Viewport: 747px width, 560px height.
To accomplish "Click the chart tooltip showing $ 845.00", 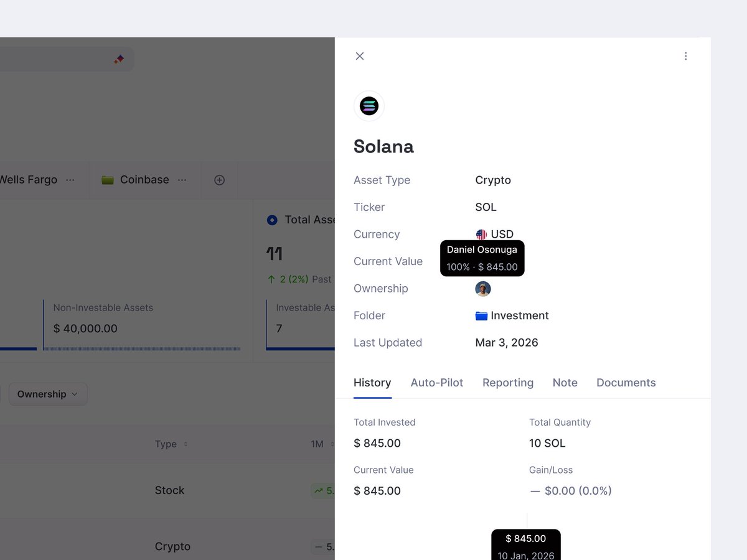I will (526, 545).
